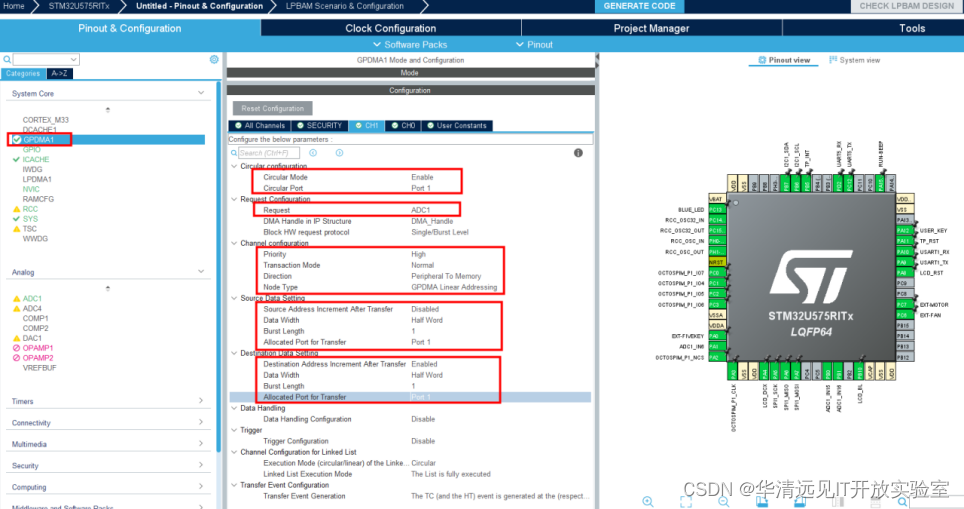Click the TSC warning triangle icon
Image resolution: width=964 pixels, height=509 pixels.
tap(17, 229)
